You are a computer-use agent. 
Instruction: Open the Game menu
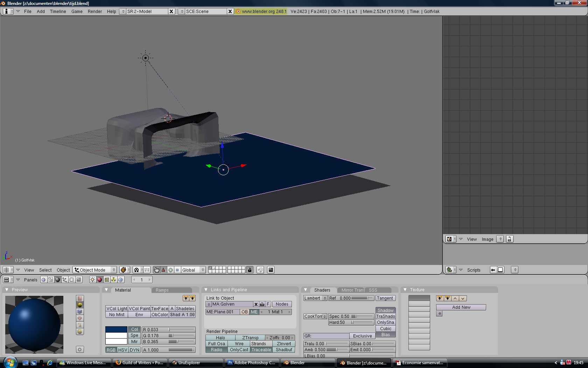[x=77, y=11]
